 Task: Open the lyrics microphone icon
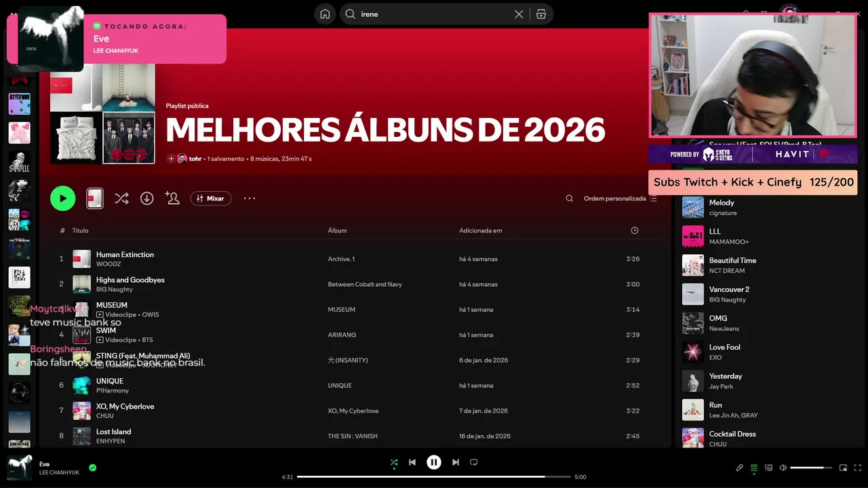click(740, 468)
